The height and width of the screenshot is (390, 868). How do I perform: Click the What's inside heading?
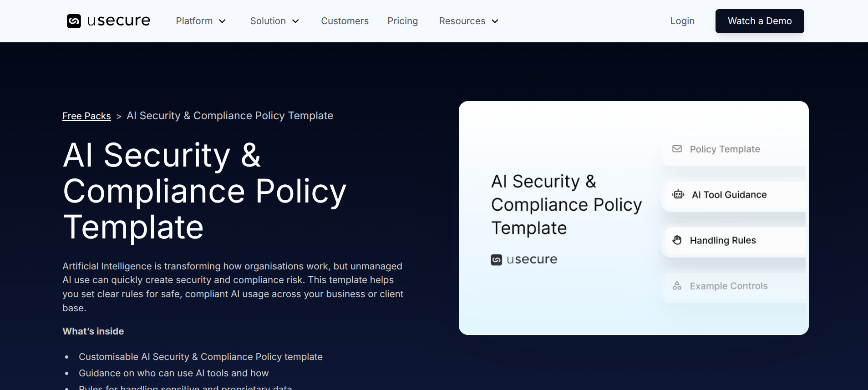93,331
